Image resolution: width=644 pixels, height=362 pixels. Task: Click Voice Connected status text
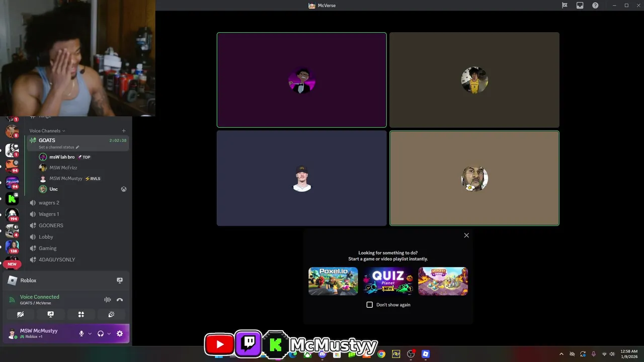[40, 297]
